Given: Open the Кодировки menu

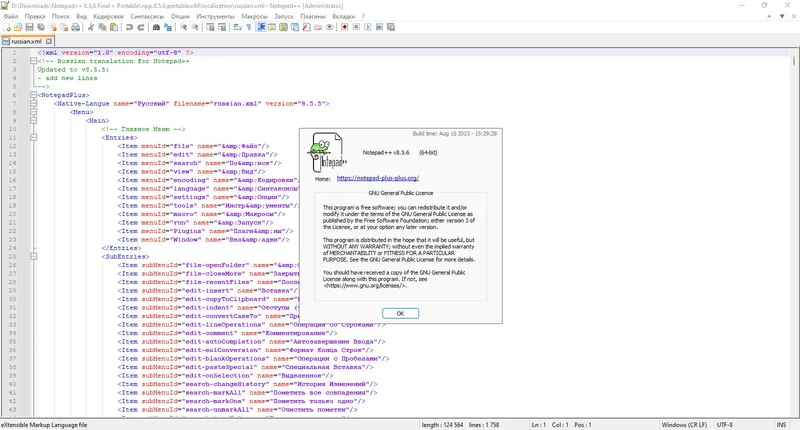Looking at the screenshot, I should coord(109,16).
